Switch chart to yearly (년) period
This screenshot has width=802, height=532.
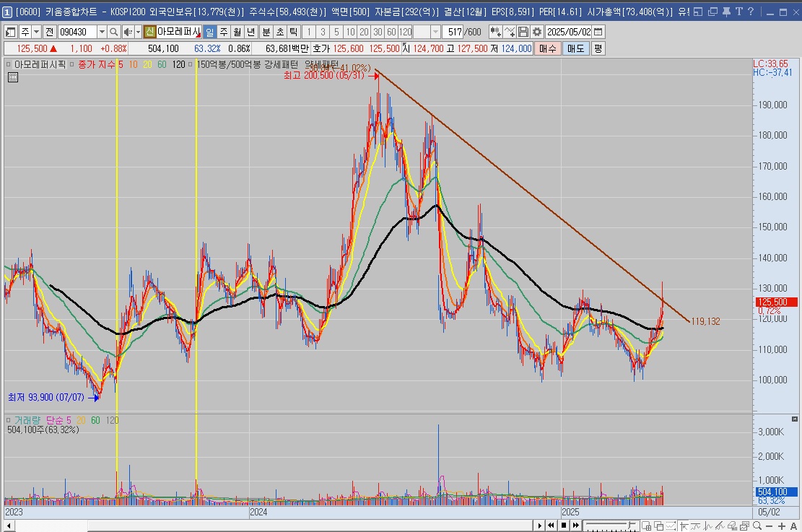tap(251, 32)
